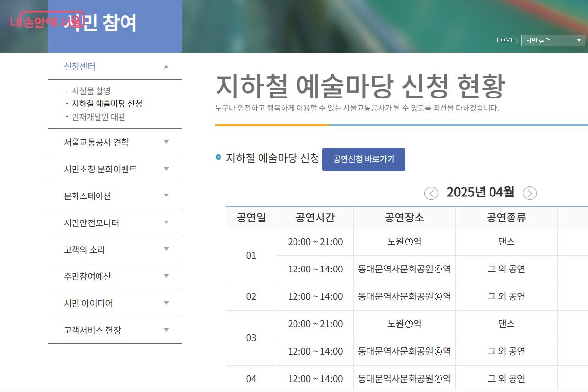588x392 pixels.
Task: Go to previous month arrow
Action: [x=431, y=194]
